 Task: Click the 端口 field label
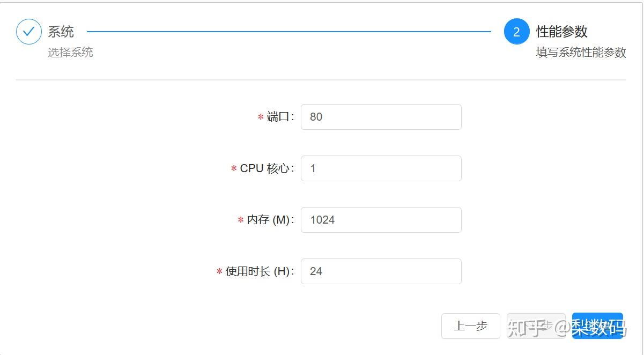[x=279, y=117]
